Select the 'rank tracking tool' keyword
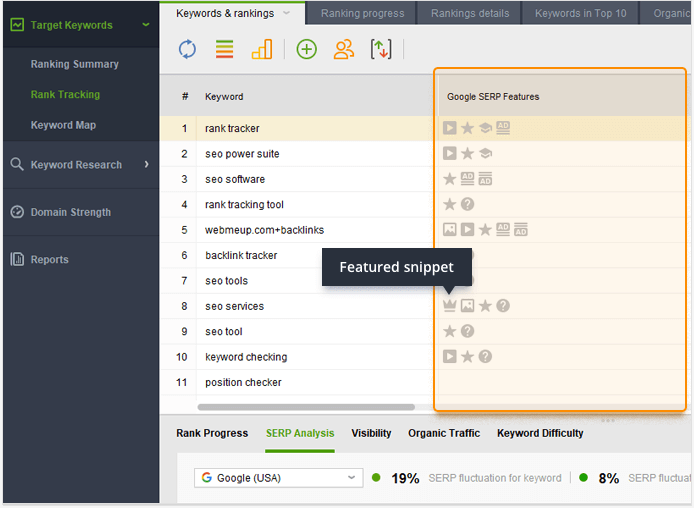Viewport: 694px width, 508px height. tap(244, 204)
